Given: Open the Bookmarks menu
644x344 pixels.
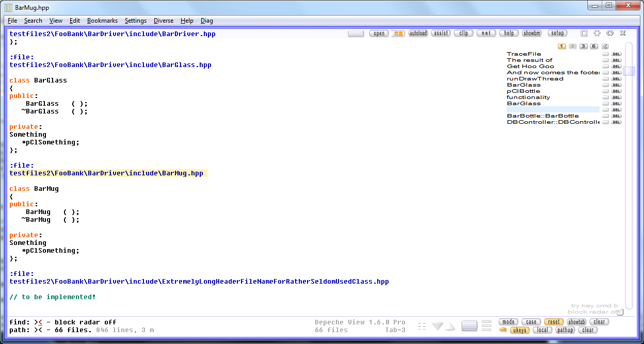Looking at the screenshot, I should click(x=102, y=21).
